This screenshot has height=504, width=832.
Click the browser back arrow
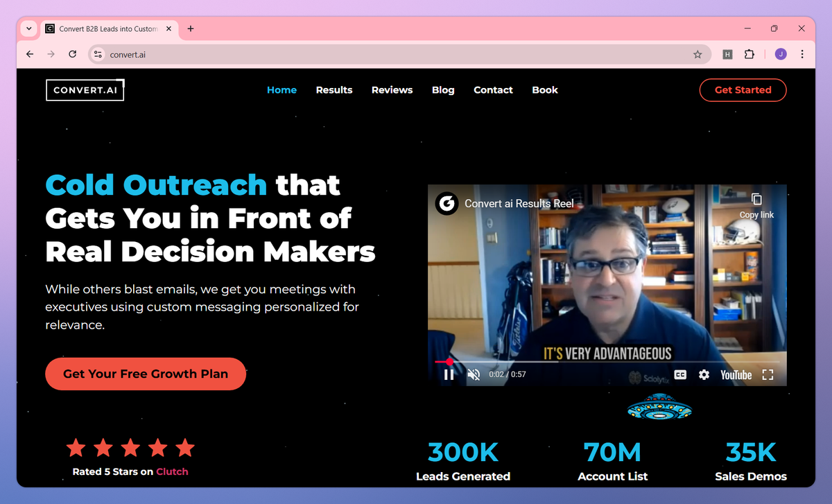tap(30, 54)
